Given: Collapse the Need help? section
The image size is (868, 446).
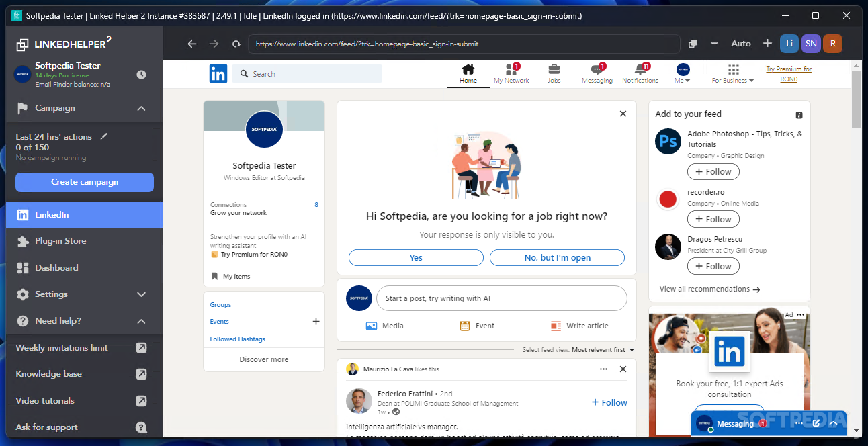Looking at the screenshot, I should point(141,321).
